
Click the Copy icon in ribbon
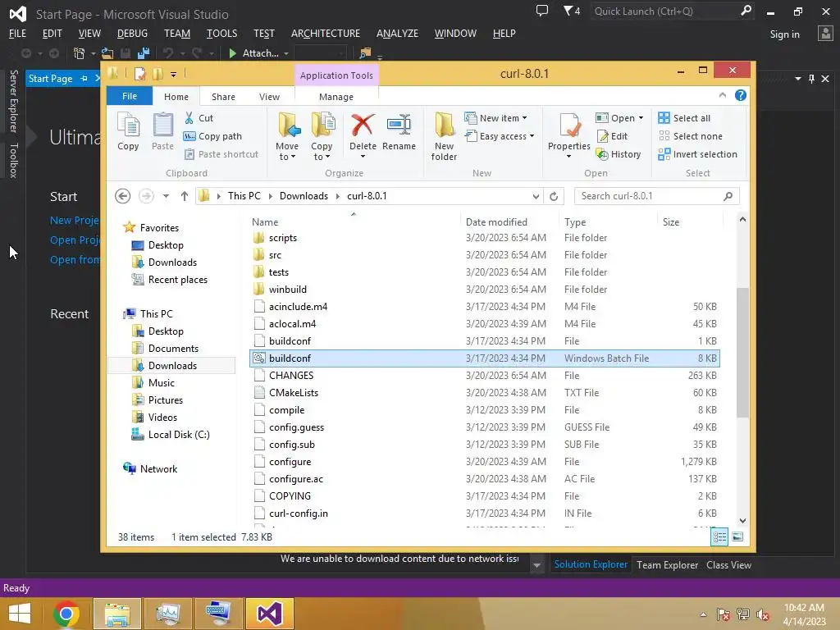(128, 131)
